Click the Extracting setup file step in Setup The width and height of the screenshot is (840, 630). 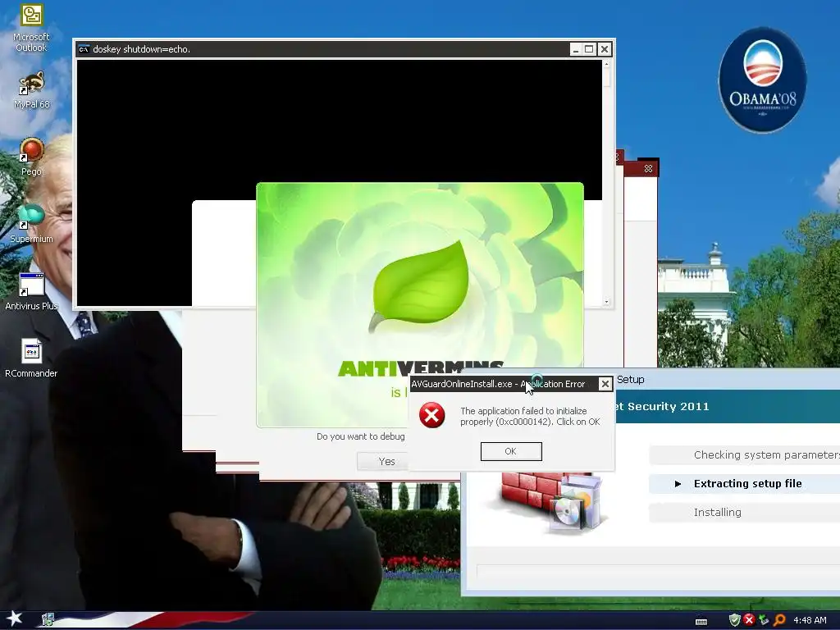point(748,484)
